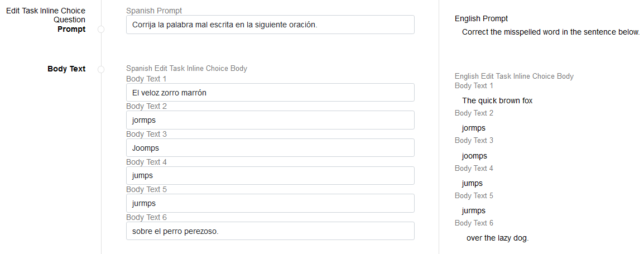This screenshot has height=254, width=644.
Task: Click the Spanish Prompt input field
Action: tap(270, 25)
